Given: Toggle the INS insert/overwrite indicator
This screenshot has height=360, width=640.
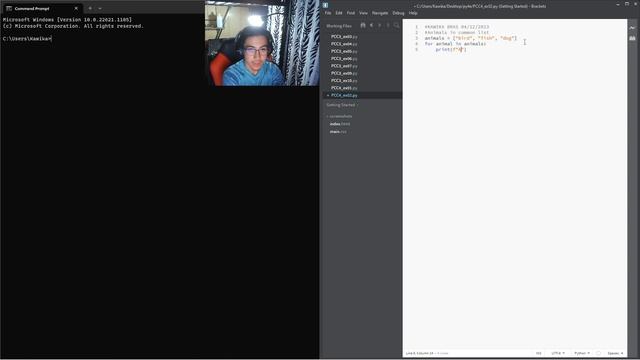Looking at the screenshot, I should [538, 353].
